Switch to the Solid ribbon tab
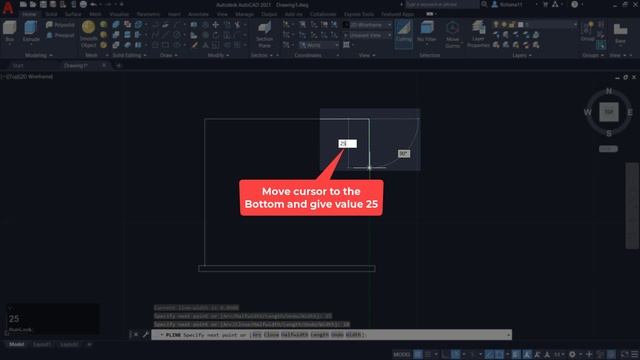640x360 pixels. [x=51, y=14]
